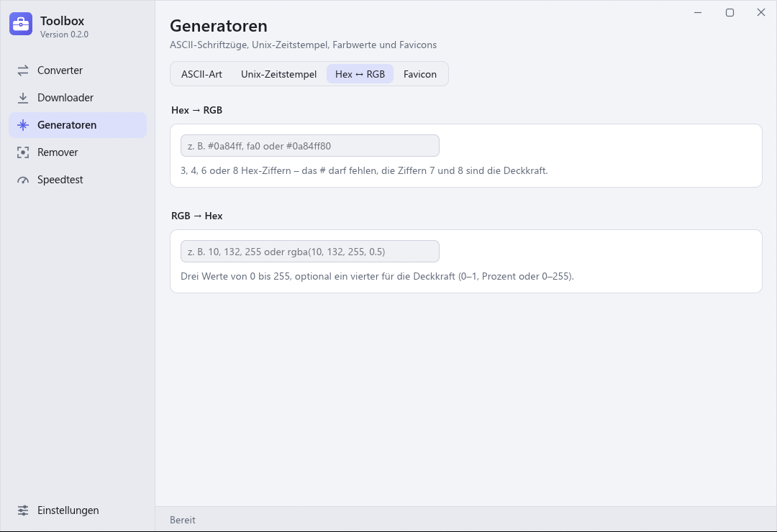Go to the Downloader page

78,98
